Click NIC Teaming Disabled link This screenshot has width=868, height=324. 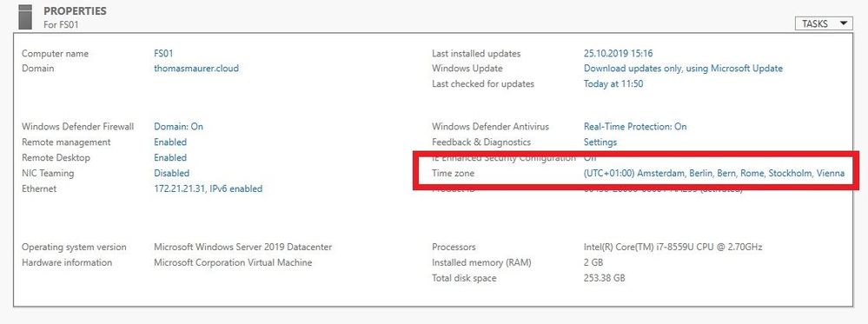(172, 174)
